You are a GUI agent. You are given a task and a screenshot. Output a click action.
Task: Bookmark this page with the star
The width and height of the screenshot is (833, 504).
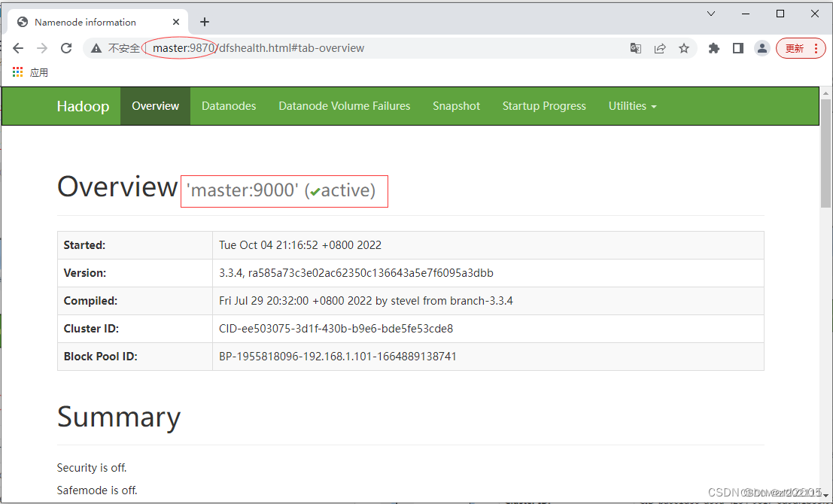684,48
